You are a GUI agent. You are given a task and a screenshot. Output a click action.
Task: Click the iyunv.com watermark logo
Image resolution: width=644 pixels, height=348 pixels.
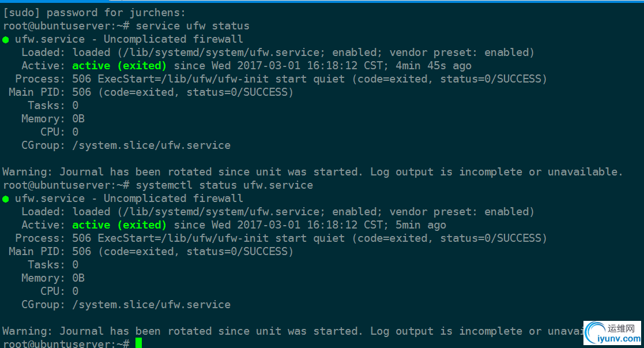coord(612,333)
